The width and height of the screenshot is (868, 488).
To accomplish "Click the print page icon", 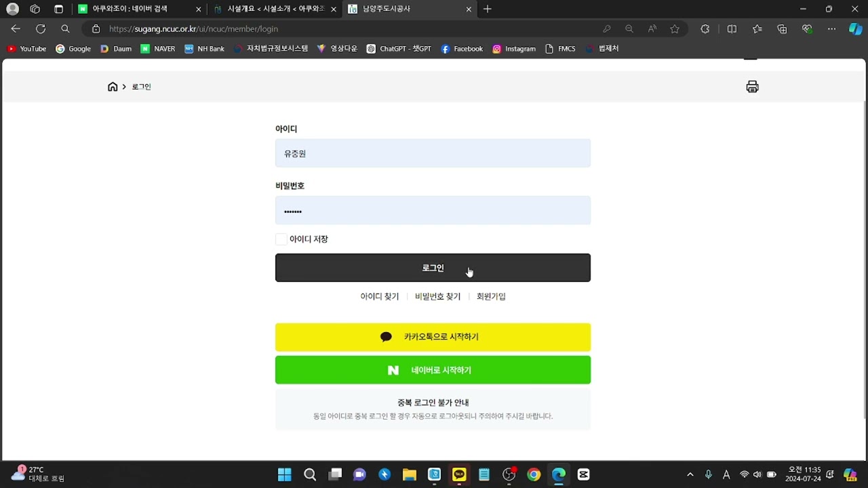I will coord(752,87).
